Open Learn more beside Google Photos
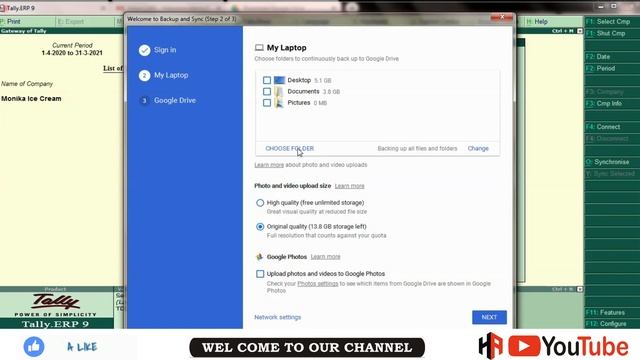 (325, 257)
